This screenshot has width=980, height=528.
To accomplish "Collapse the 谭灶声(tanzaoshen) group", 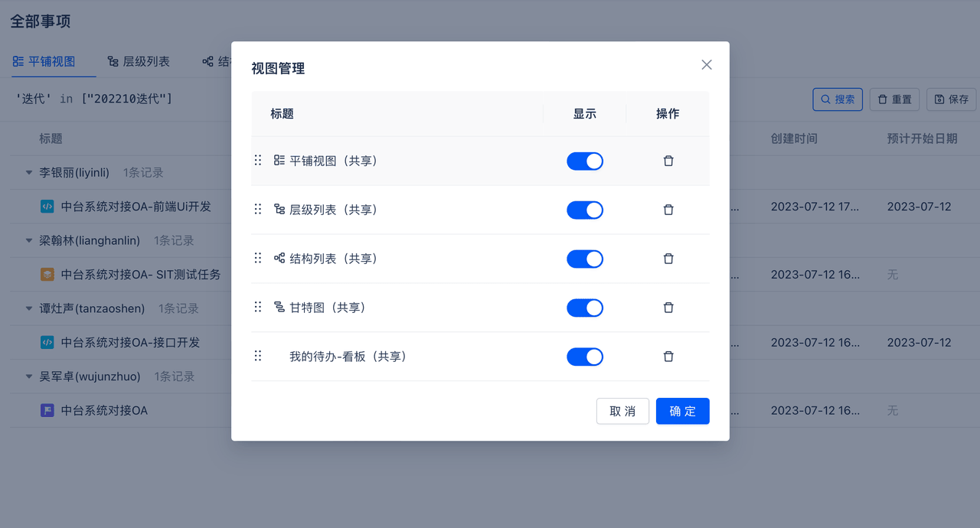I will point(29,309).
